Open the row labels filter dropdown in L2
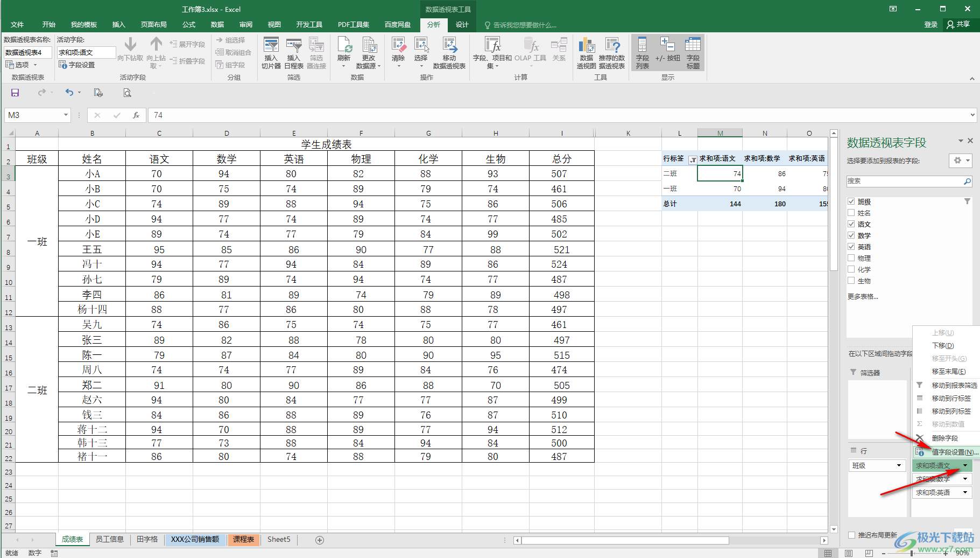The image size is (980, 558). (x=693, y=159)
